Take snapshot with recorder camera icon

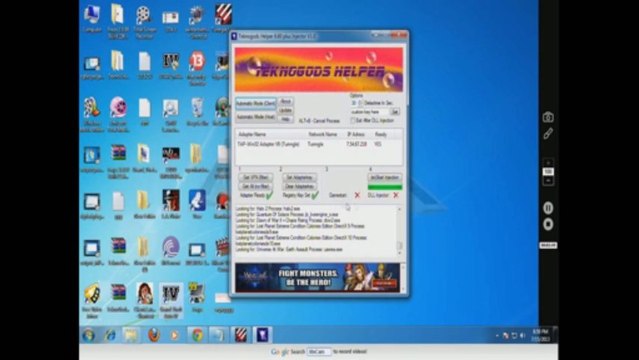pos(548,117)
